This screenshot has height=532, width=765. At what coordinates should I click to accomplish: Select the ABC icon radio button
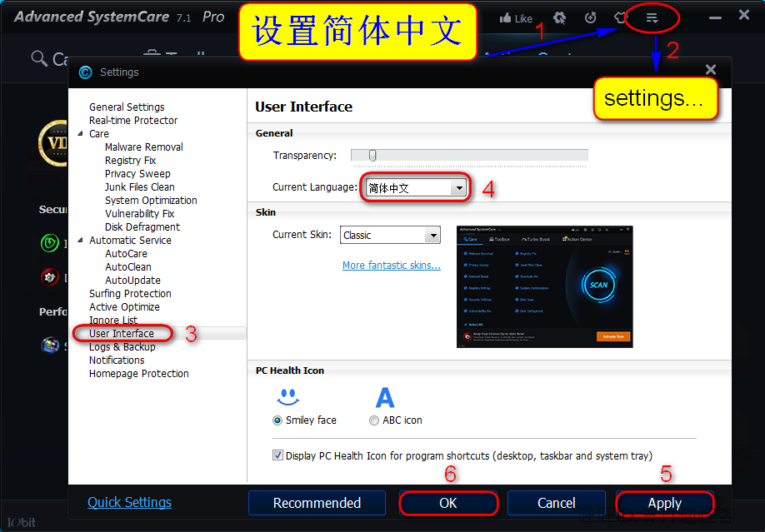click(373, 420)
